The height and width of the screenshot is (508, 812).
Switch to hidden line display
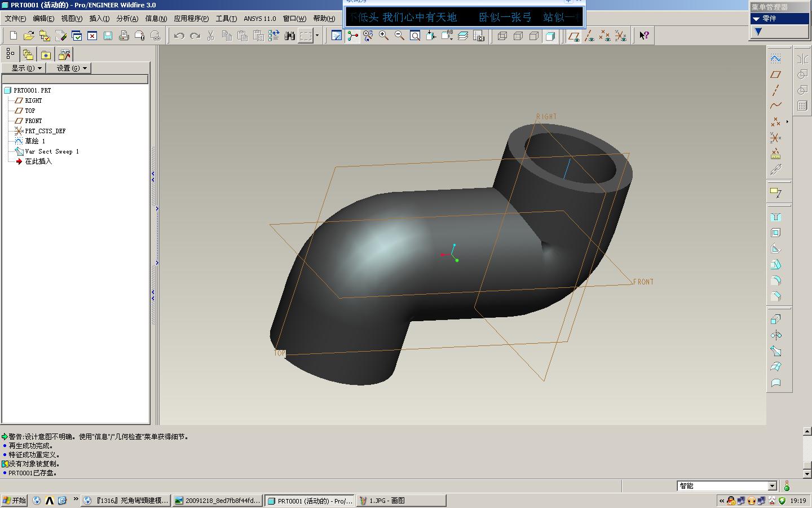click(x=518, y=36)
